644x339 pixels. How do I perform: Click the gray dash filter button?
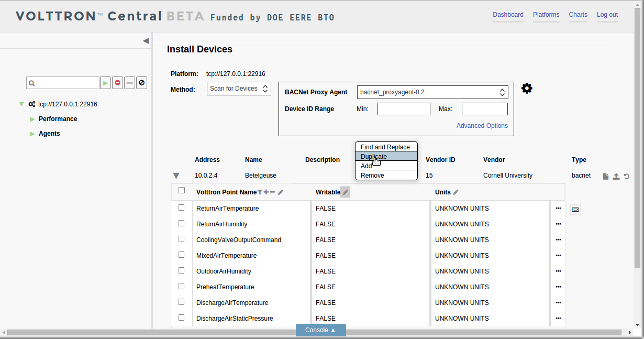130,83
